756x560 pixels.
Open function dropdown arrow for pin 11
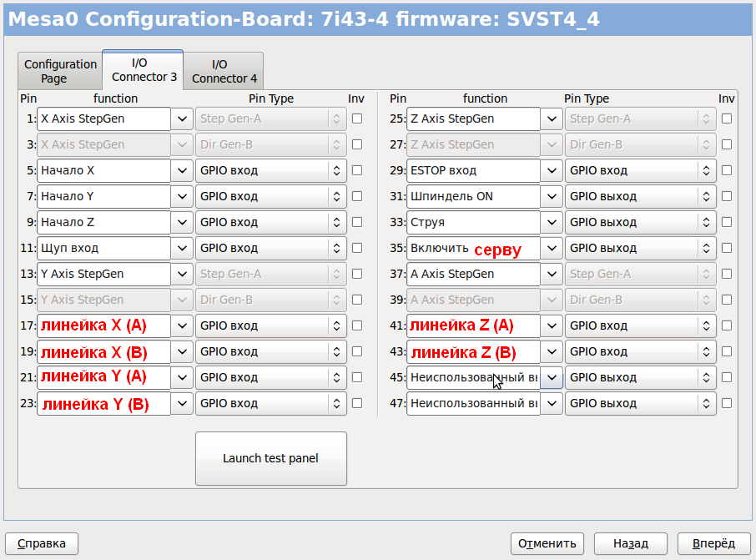click(x=182, y=248)
